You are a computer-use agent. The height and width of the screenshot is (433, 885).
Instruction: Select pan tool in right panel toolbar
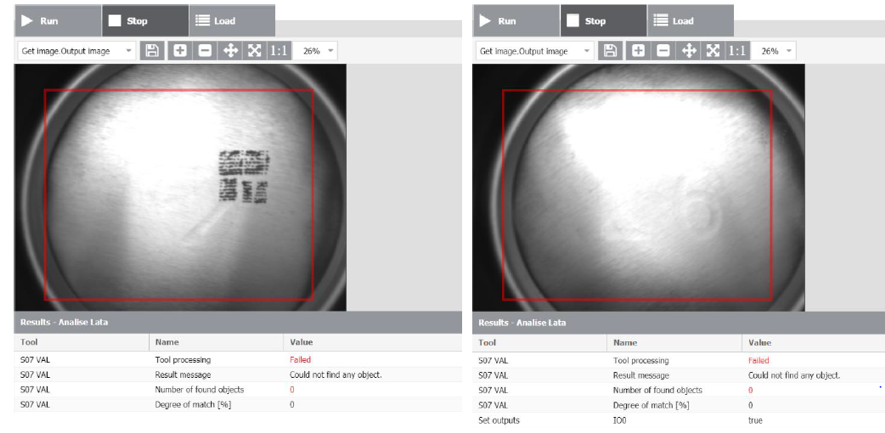(x=689, y=51)
